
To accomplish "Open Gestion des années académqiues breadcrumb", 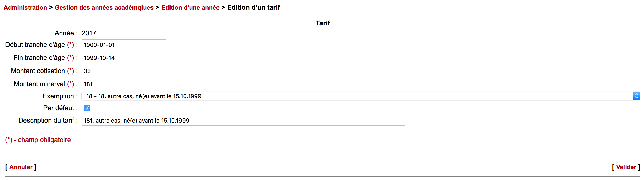I will coord(104,8).
